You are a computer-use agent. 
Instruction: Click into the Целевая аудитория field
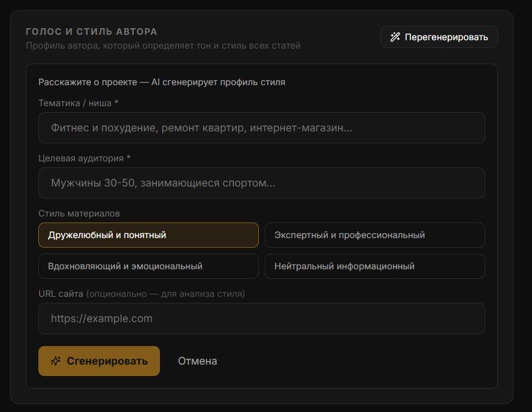(x=262, y=183)
